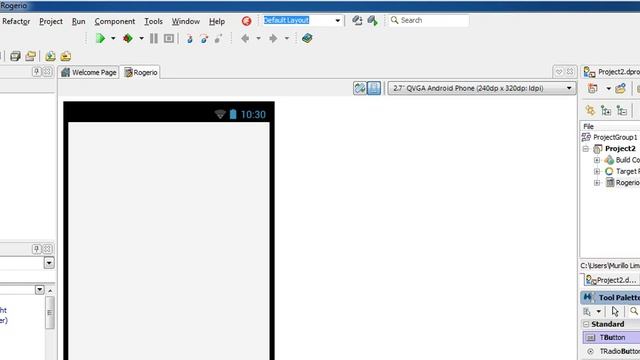Expand the Target Platforms node

[597, 171]
